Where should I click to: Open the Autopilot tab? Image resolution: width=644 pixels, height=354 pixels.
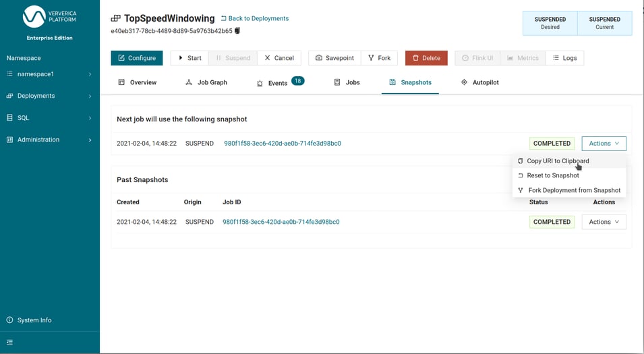[x=479, y=82]
